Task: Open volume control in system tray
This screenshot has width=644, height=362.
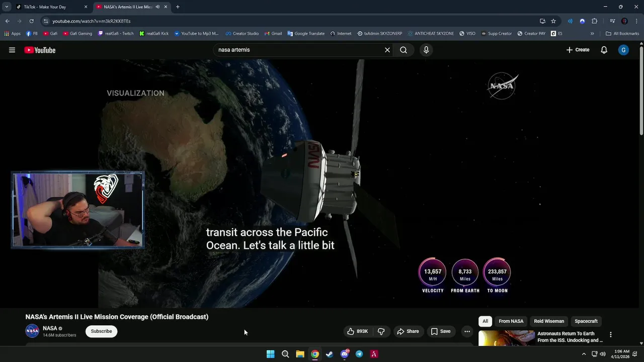Action: click(603, 354)
